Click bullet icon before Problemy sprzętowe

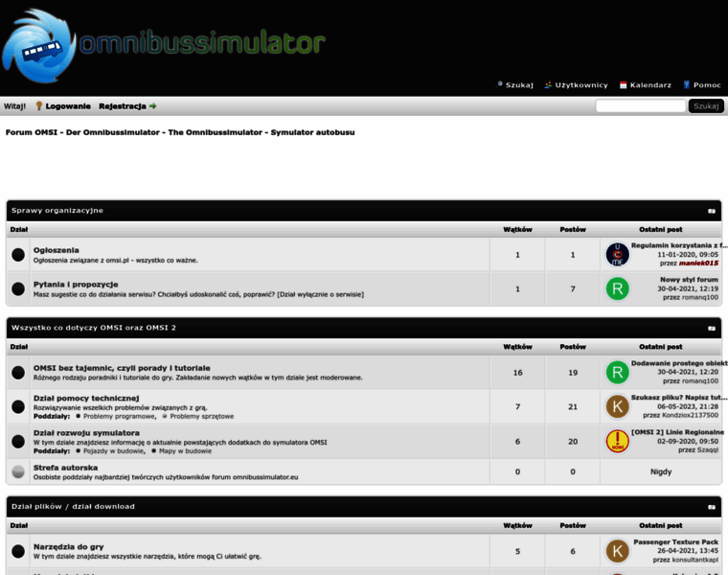coord(165,416)
